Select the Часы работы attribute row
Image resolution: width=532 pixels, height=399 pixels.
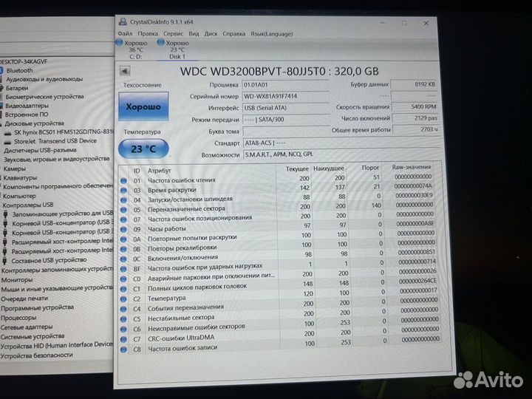279,227
